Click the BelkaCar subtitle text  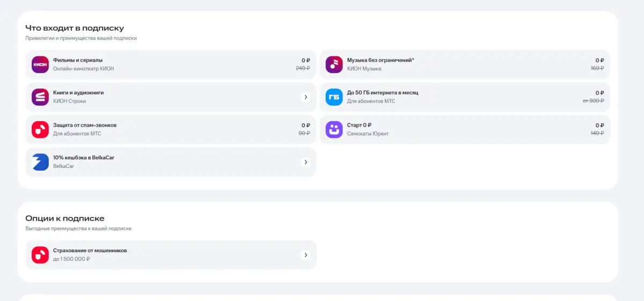[x=63, y=166]
